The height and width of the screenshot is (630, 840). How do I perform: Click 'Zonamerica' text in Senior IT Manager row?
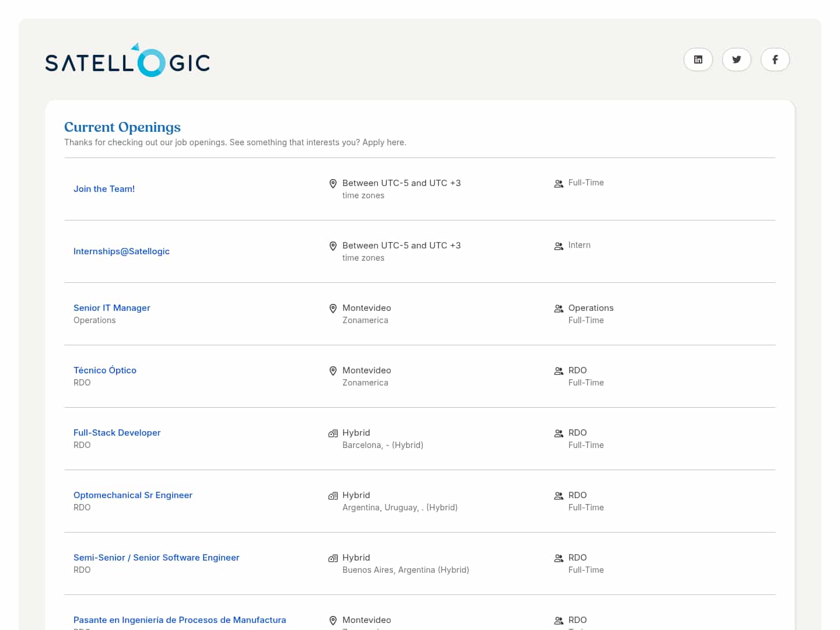365,320
